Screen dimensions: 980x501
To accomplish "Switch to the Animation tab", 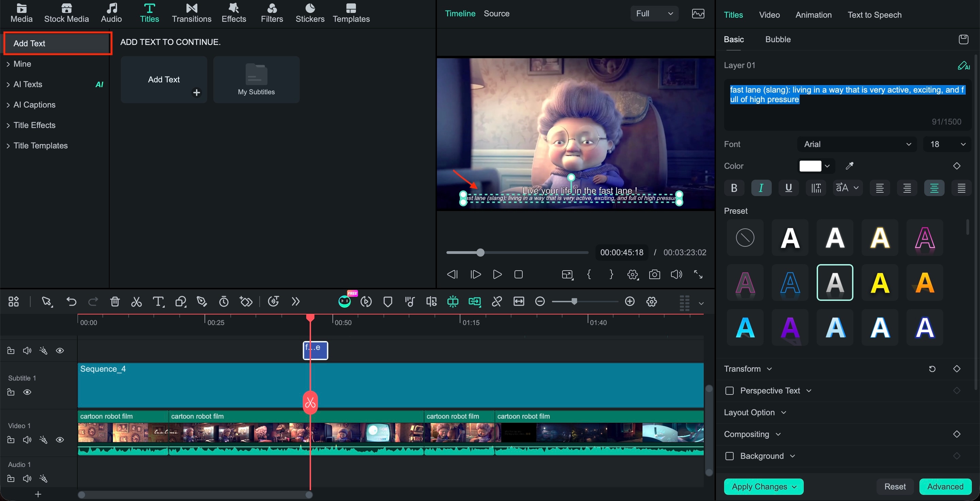I will [x=813, y=15].
